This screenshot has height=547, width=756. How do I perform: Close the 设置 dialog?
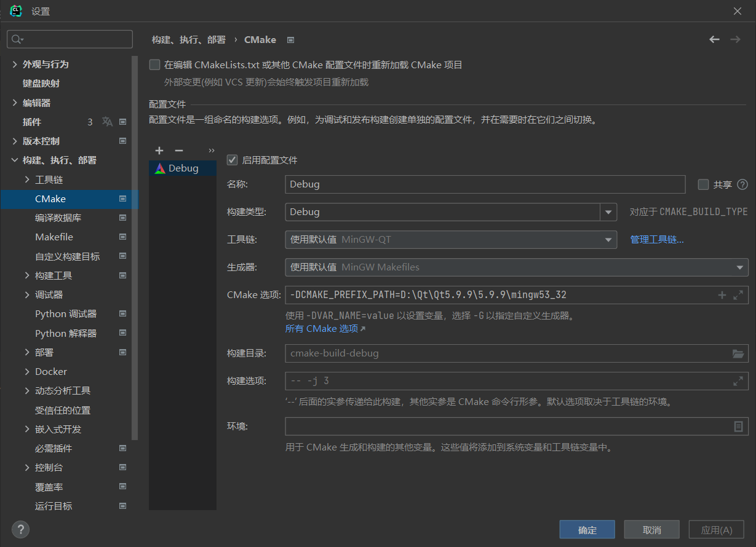[738, 11]
